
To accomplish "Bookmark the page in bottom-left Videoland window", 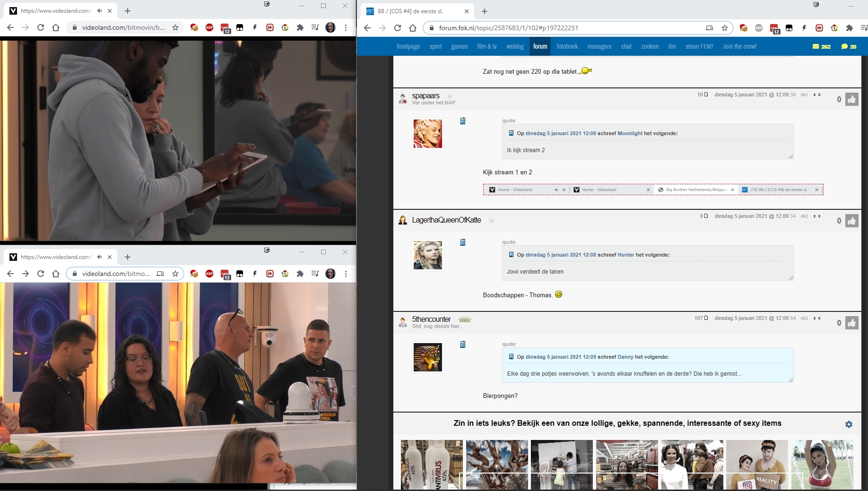I will pyautogui.click(x=175, y=274).
